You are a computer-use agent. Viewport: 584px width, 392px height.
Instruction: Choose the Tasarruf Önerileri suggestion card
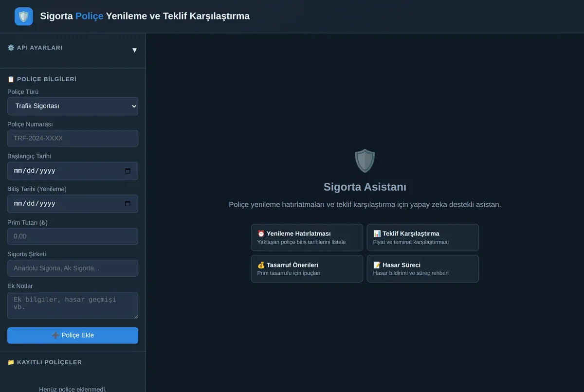(307, 268)
